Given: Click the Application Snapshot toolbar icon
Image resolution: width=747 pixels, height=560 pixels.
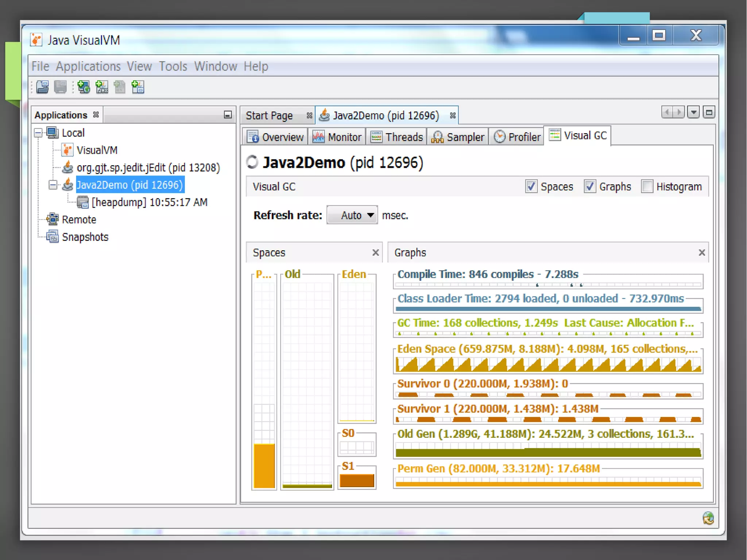Looking at the screenshot, I should pos(138,87).
